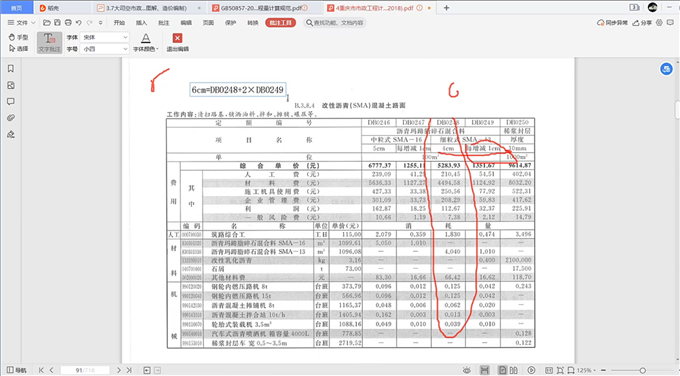The width and height of the screenshot is (680, 376).
Task: Toggle eye-protection mode in status bar
Action: tap(467, 370)
